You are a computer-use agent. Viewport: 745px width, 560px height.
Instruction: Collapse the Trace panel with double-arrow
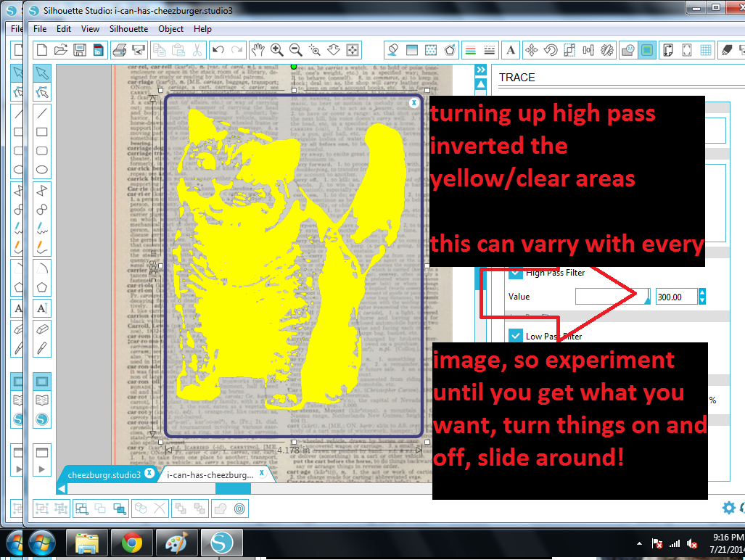tap(481, 70)
